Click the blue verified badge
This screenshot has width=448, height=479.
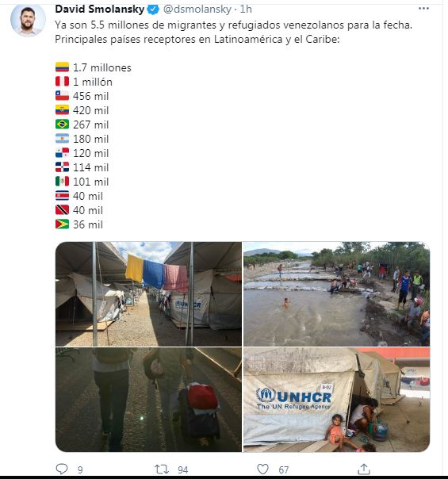[x=153, y=10]
